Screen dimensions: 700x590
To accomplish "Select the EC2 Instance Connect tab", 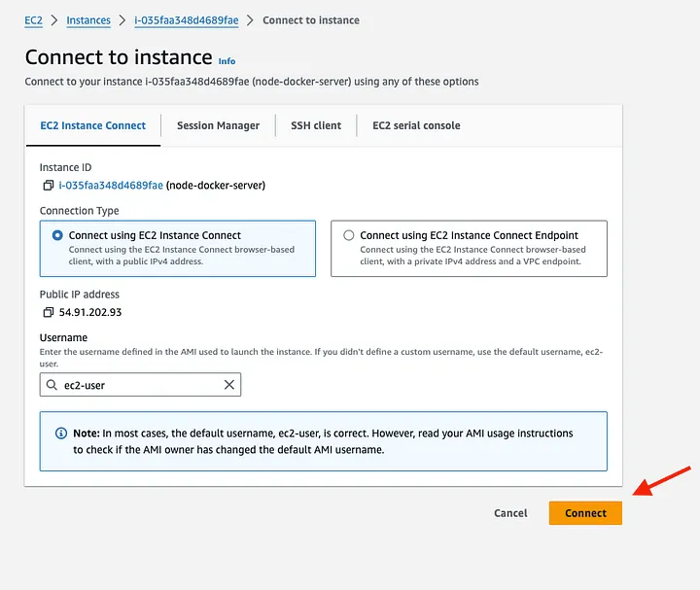I will coord(92,125).
